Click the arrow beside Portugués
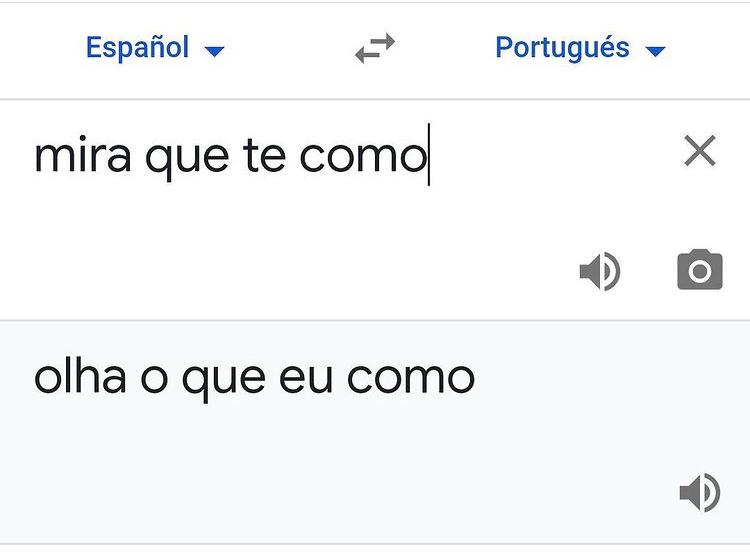 [655, 51]
